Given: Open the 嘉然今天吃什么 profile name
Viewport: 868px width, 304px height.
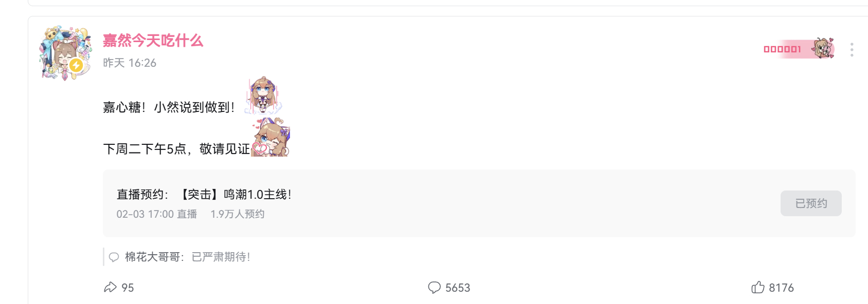Looking at the screenshot, I should [x=153, y=41].
